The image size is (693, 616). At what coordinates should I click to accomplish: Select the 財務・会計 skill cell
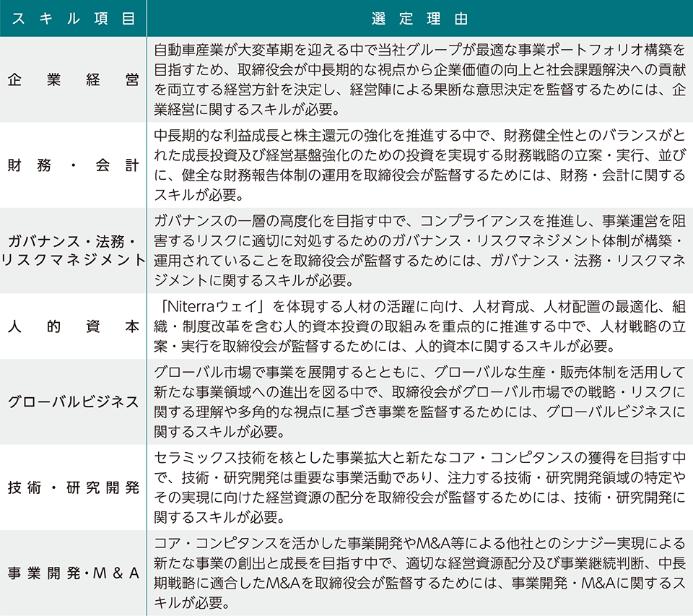pos(73,165)
